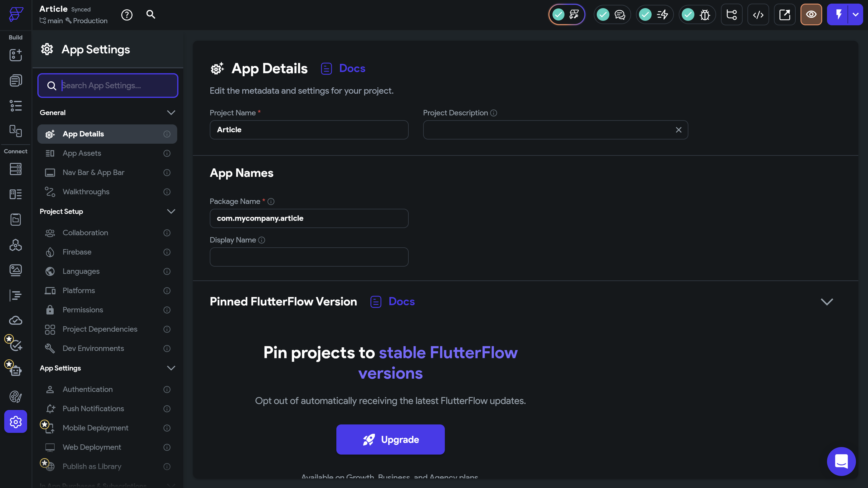Open the branching icon in top toolbar

[x=731, y=15]
